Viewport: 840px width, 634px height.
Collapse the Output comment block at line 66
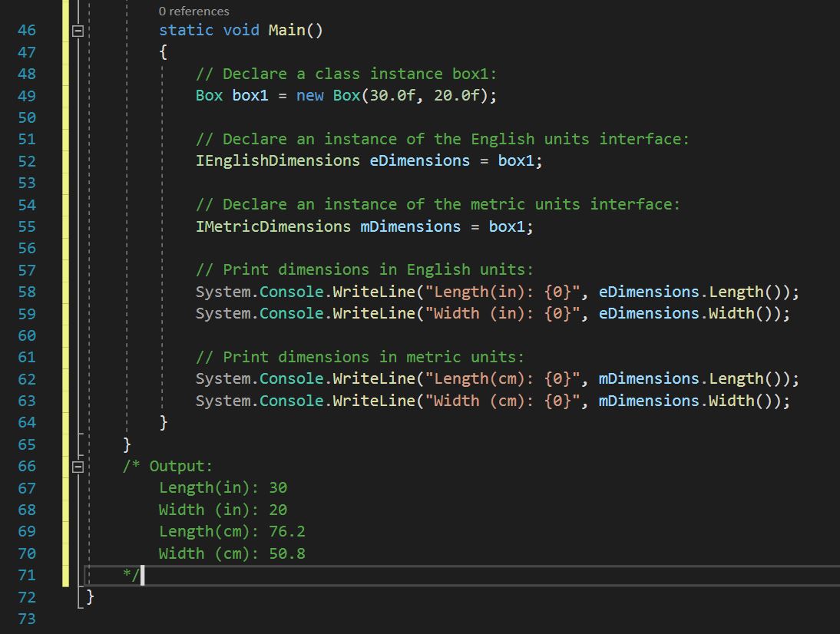coord(77,466)
